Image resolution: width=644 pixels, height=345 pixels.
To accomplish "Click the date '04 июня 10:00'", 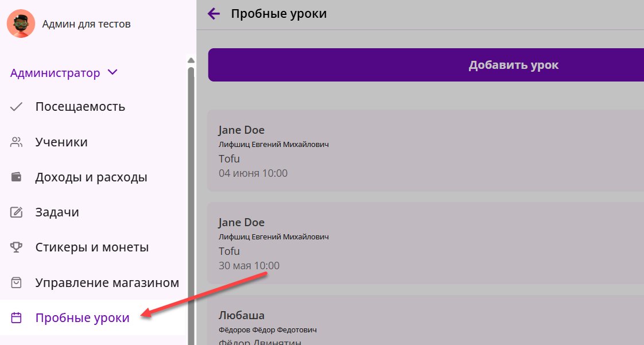I will pyautogui.click(x=253, y=173).
